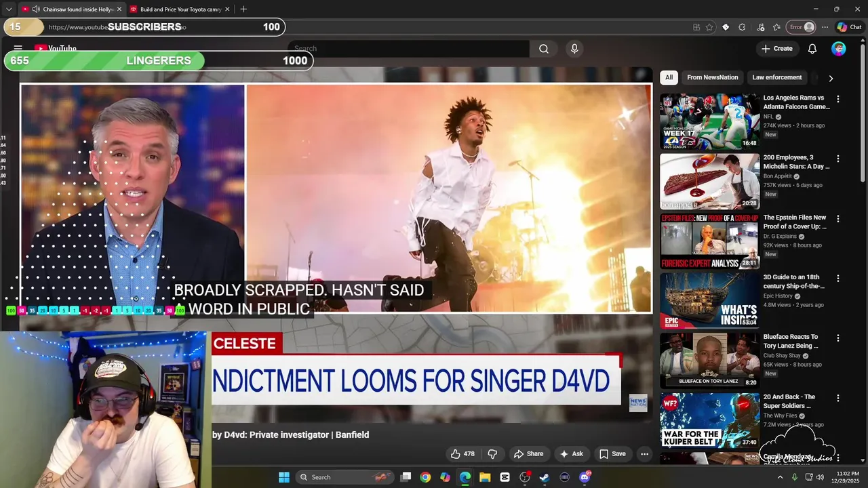The width and height of the screenshot is (868, 488).
Task: Open 20 And Back Super Soldiers video
Action: click(709, 420)
